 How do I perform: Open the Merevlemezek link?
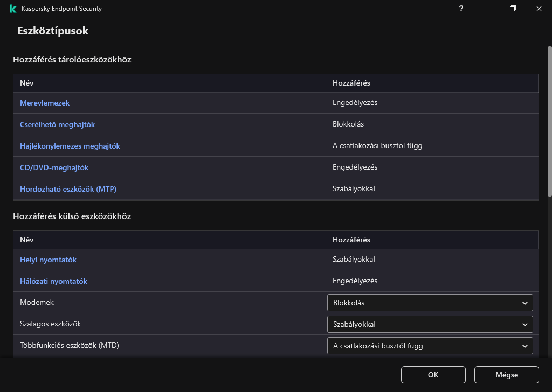(x=45, y=103)
